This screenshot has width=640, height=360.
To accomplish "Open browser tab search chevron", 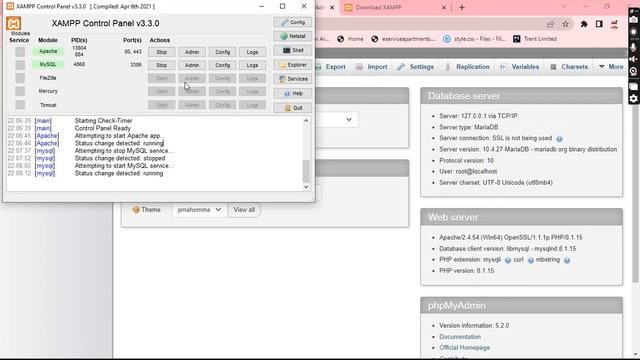I will [x=564, y=7].
